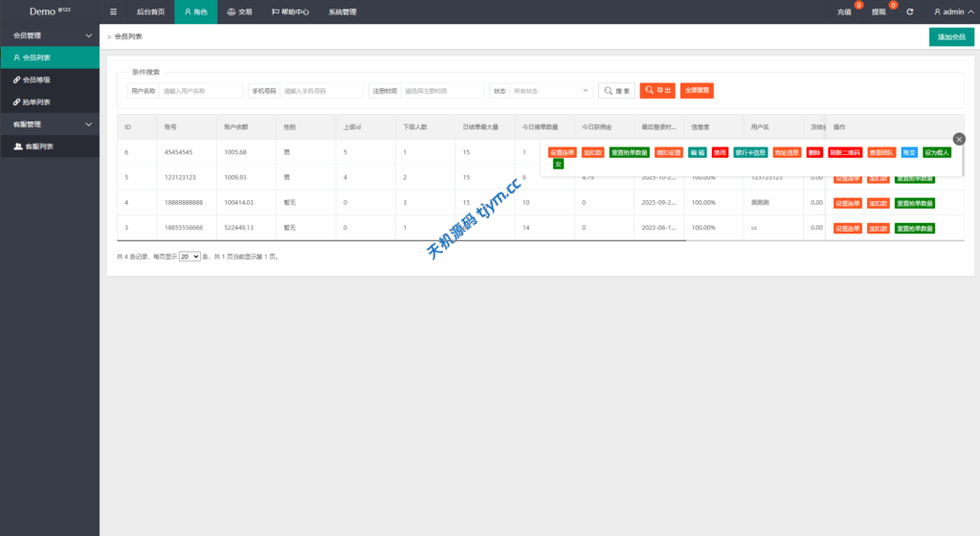Open 抢单列表 in the sidebar
Viewport: 980px width, 536px height.
(37, 101)
